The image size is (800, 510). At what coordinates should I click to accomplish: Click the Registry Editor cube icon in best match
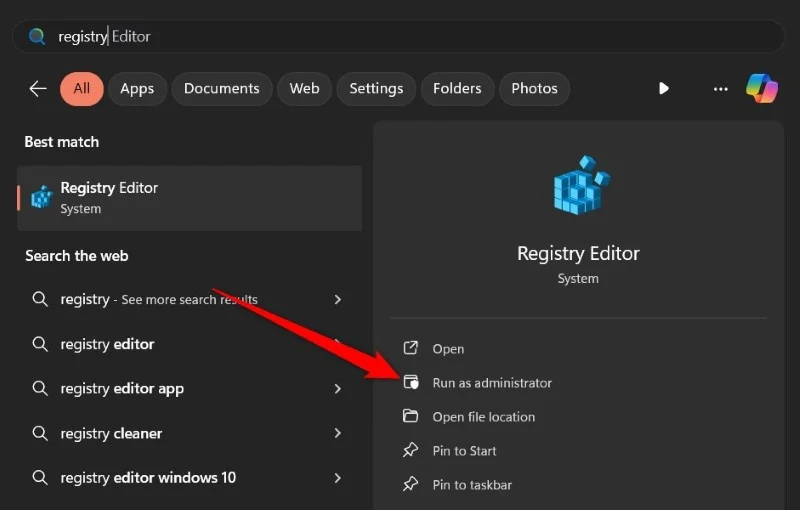pos(42,197)
